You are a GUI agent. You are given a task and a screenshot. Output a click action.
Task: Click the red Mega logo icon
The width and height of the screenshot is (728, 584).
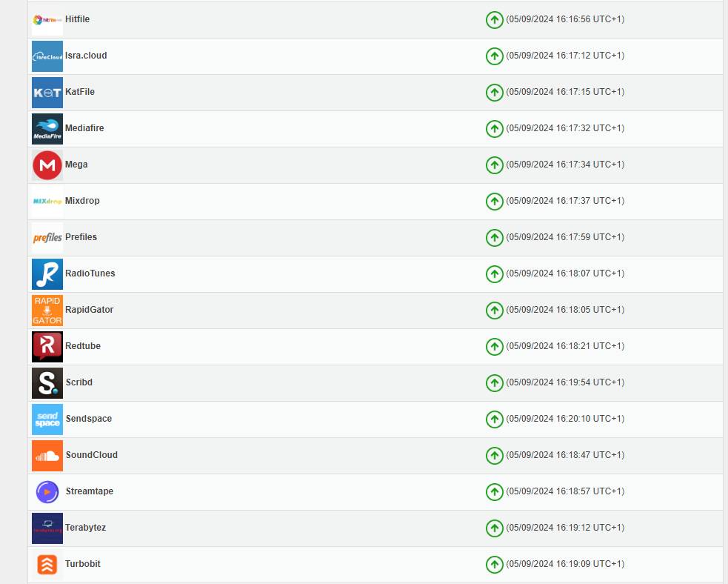47,165
